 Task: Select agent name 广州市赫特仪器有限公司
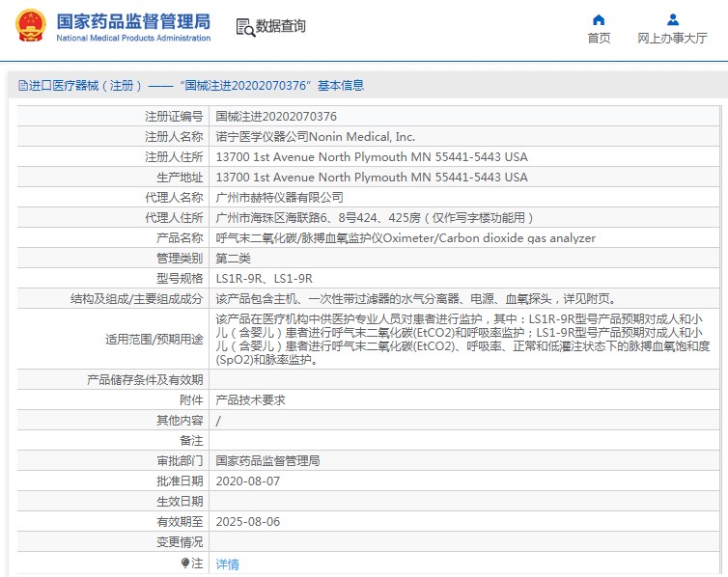click(279, 198)
